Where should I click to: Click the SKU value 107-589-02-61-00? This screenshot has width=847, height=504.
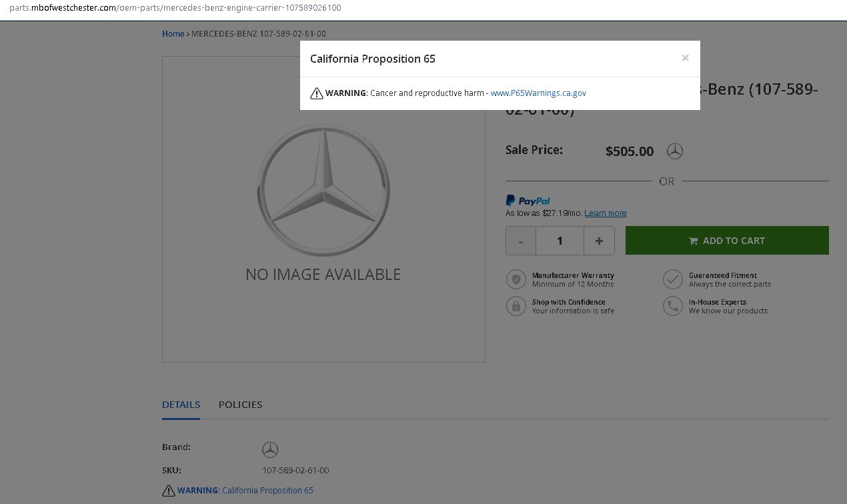tap(295, 471)
